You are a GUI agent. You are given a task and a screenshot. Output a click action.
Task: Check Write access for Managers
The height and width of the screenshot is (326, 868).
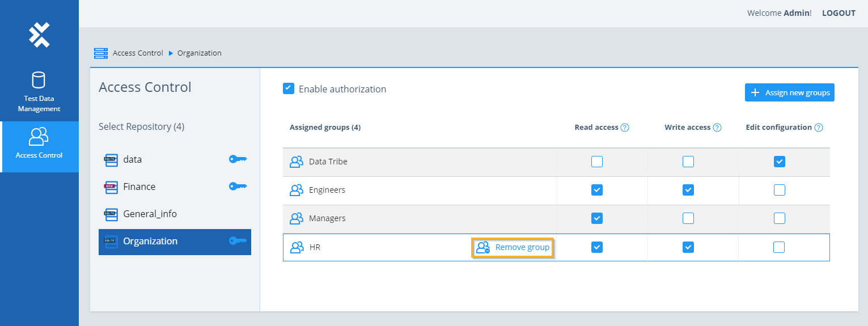click(x=688, y=218)
